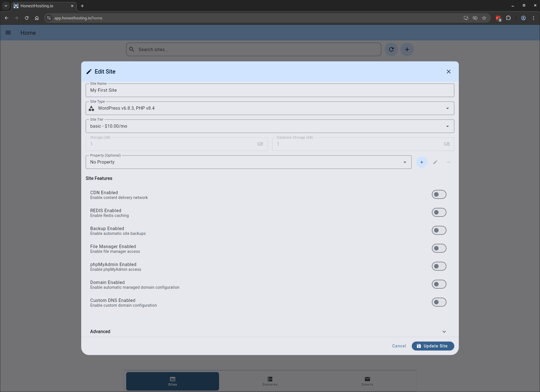The image size is (540, 392).
Task: Open the Site Tier dropdown
Action: (270, 126)
